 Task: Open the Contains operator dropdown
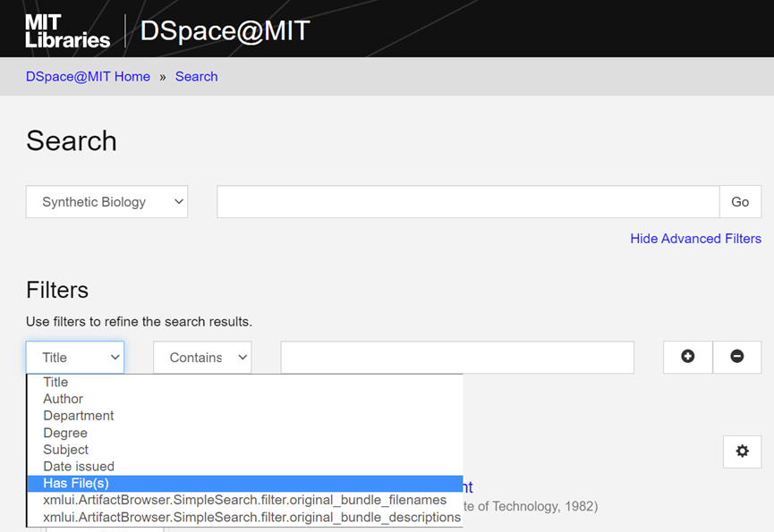tap(202, 358)
